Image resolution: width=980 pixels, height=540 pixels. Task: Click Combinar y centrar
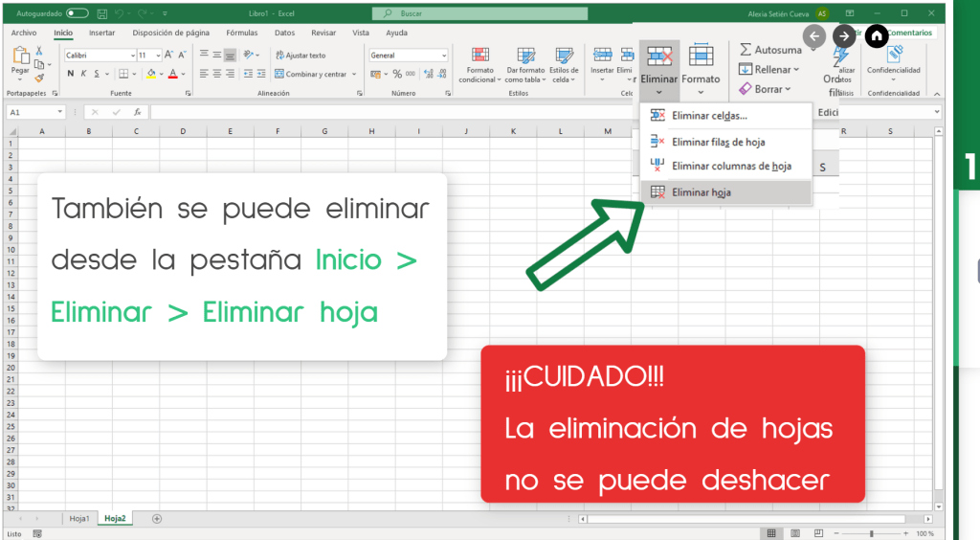click(x=311, y=74)
